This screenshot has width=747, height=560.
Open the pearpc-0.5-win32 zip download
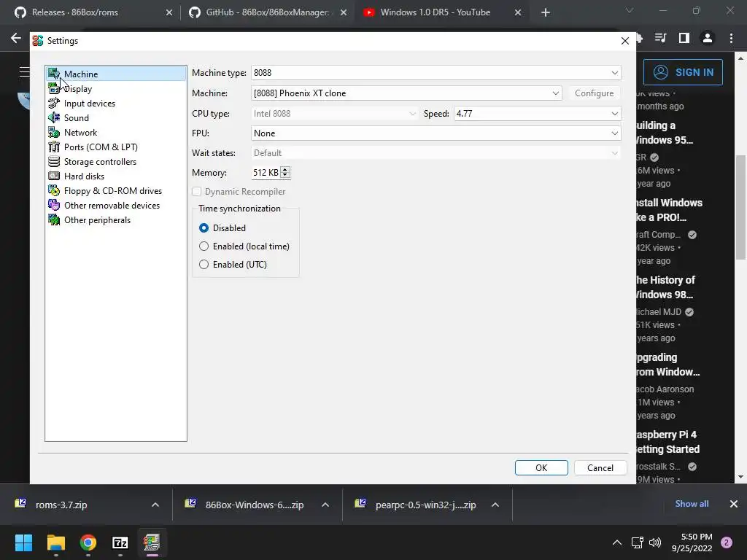pyautogui.click(x=425, y=505)
